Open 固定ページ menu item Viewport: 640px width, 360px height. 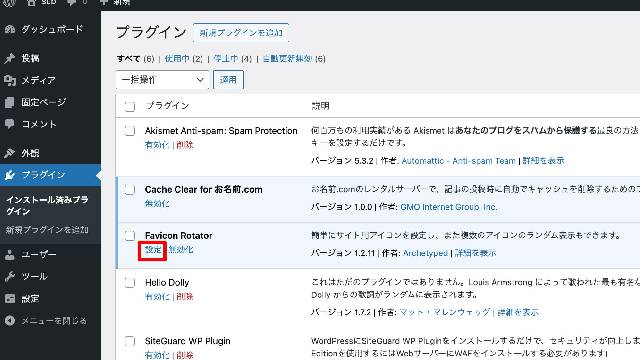(44, 102)
